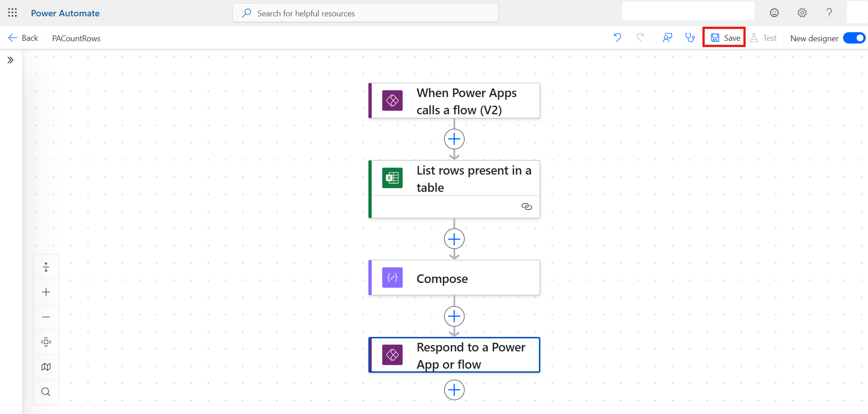Select the Compose action card

(454, 278)
